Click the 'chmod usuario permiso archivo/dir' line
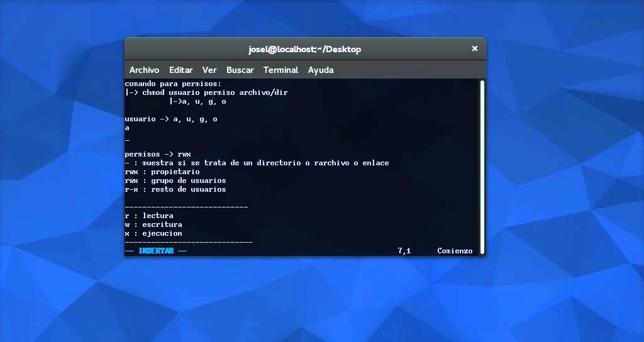This screenshot has width=644, height=342. click(x=206, y=93)
